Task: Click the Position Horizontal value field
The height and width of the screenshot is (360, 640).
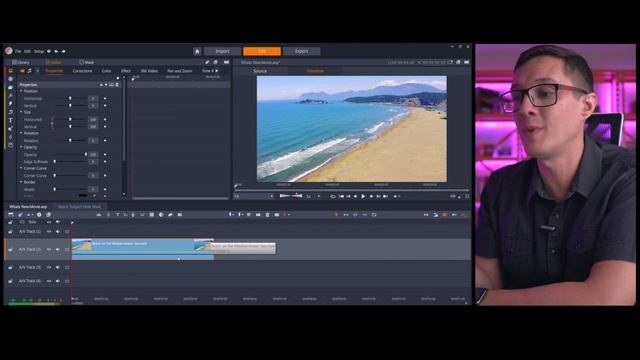Action: coord(93,98)
